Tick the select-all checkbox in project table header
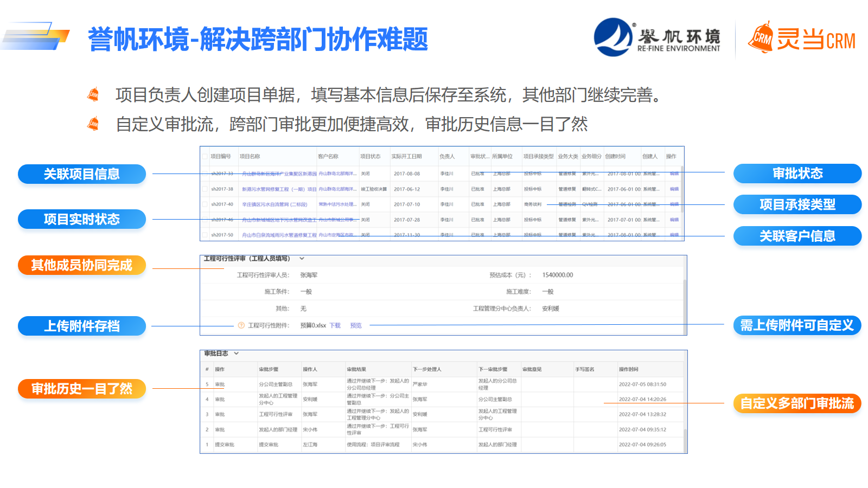 (205, 157)
